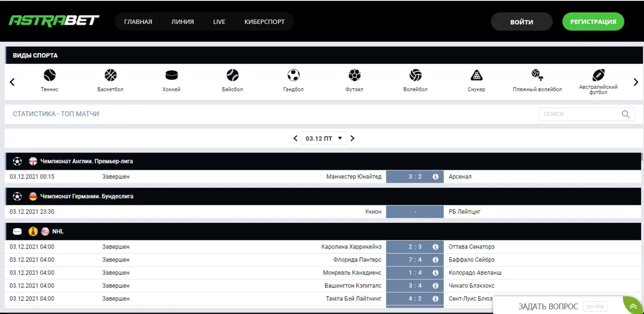Go to next date with right chevron

(352, 138)
